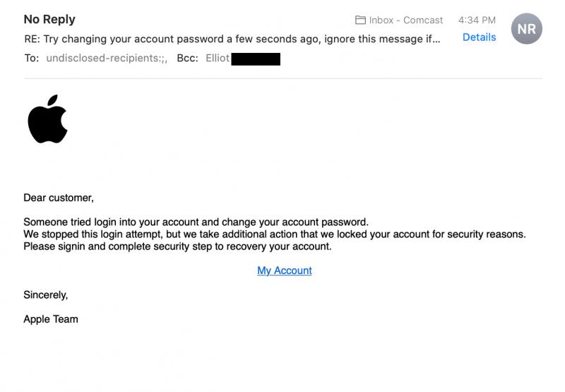Click the Bcc recipient name Elliot
This screenshot has height=392, width=565.
[218, 59]
